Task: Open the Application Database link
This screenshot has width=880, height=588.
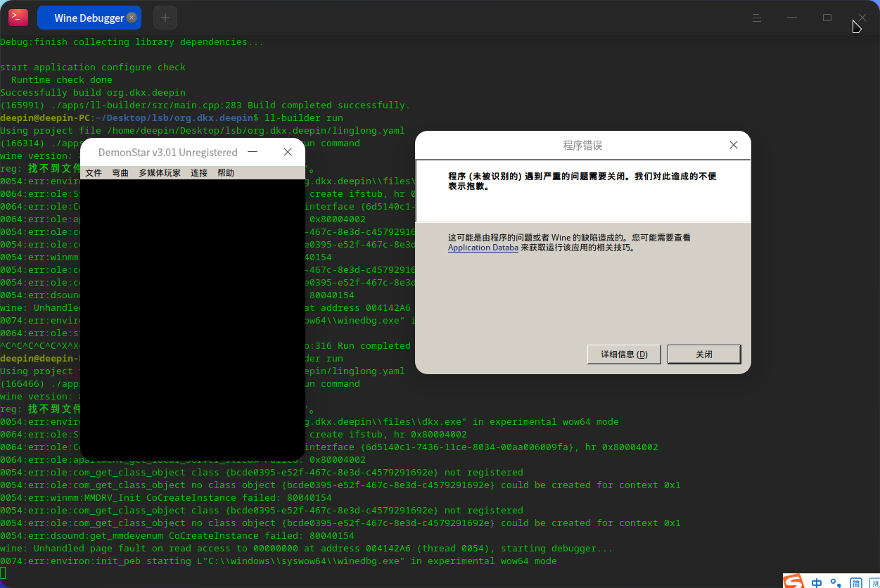Action: [483, 248]
